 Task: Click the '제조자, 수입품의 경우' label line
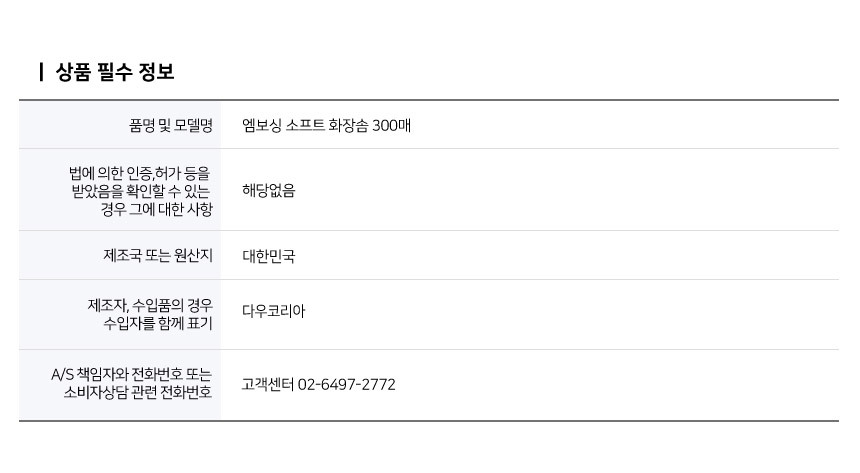coord(150,305)
